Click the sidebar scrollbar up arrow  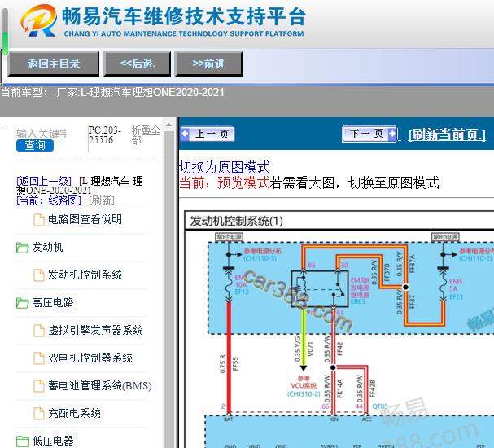(x=168, y=125)
